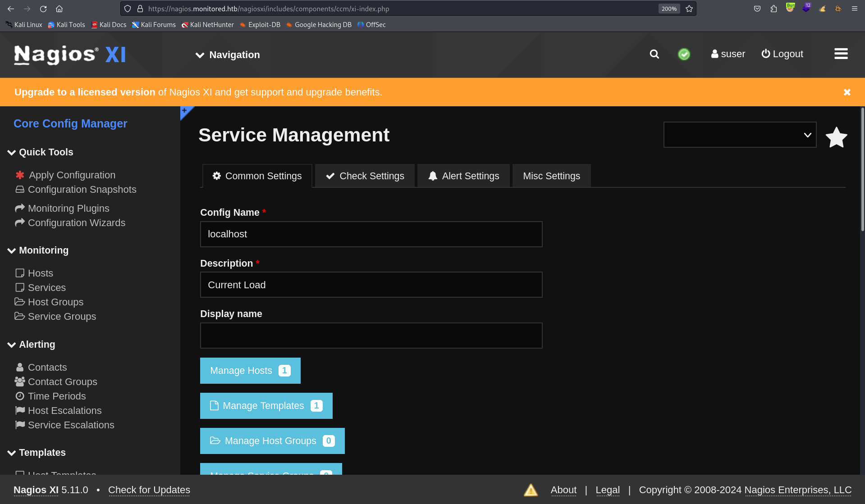Open Exploit-DB bookmark
Viewport: 865px width, 504px height.
(x=260, y=25)
